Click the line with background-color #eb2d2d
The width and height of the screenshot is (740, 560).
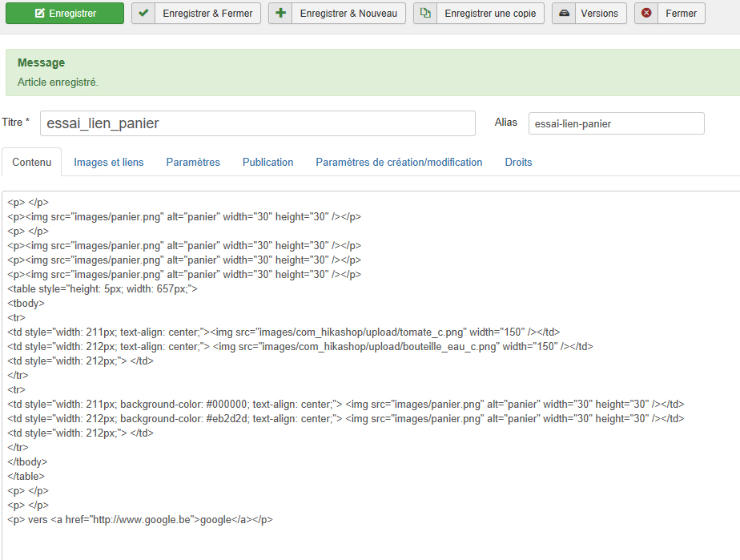[345, 418]
